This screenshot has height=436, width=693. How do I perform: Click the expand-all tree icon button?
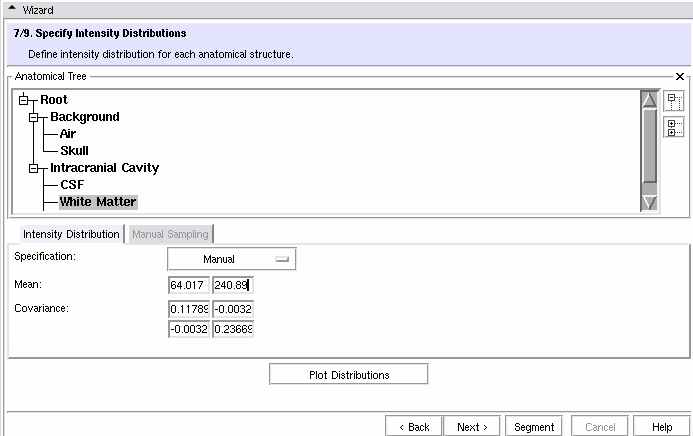pos(674,128)
